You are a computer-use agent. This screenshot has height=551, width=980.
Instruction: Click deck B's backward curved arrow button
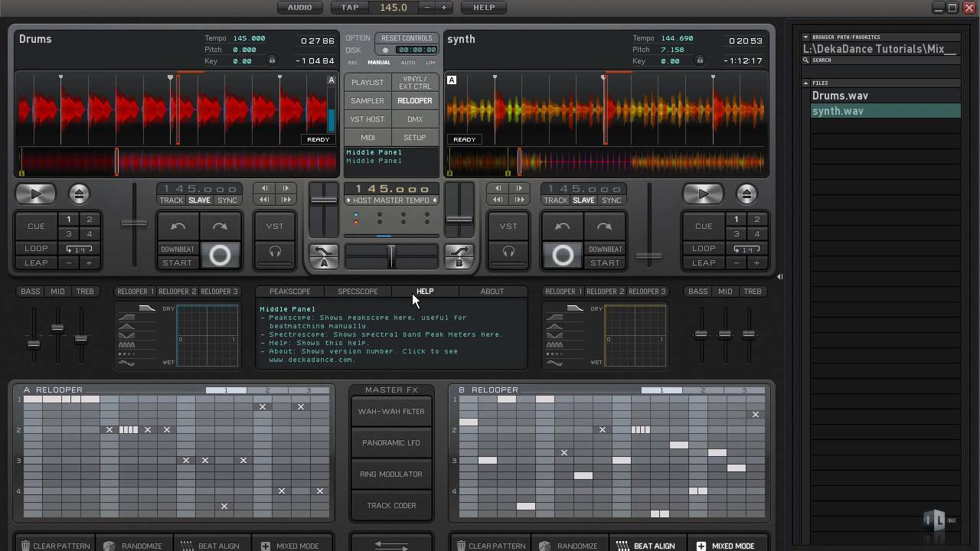coord(563,227)
